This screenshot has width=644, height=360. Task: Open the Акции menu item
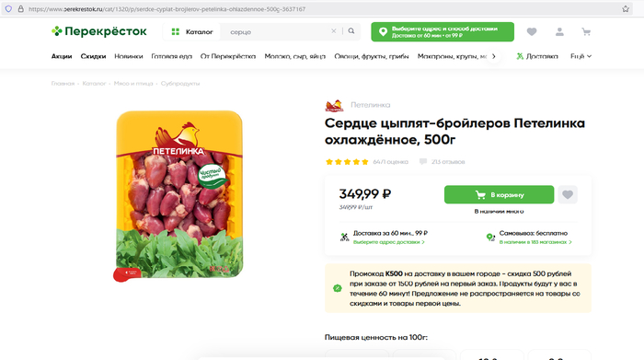62,56
